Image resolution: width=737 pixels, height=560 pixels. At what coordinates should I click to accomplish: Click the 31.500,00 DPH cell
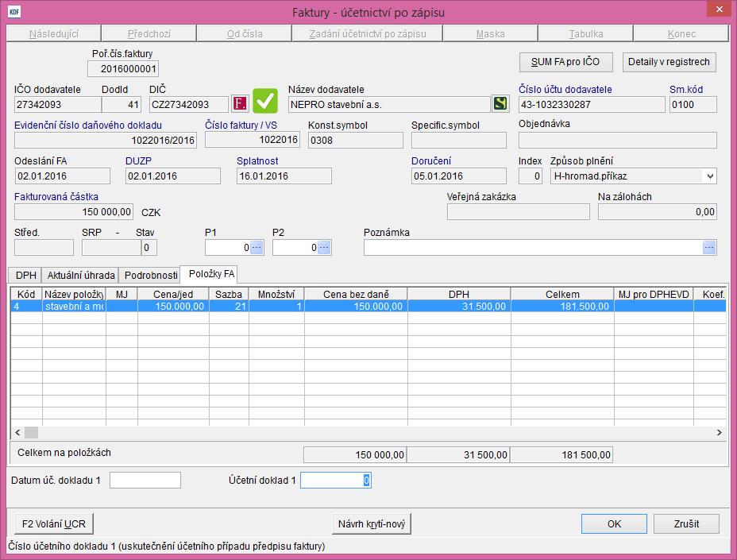click(459, 306)
